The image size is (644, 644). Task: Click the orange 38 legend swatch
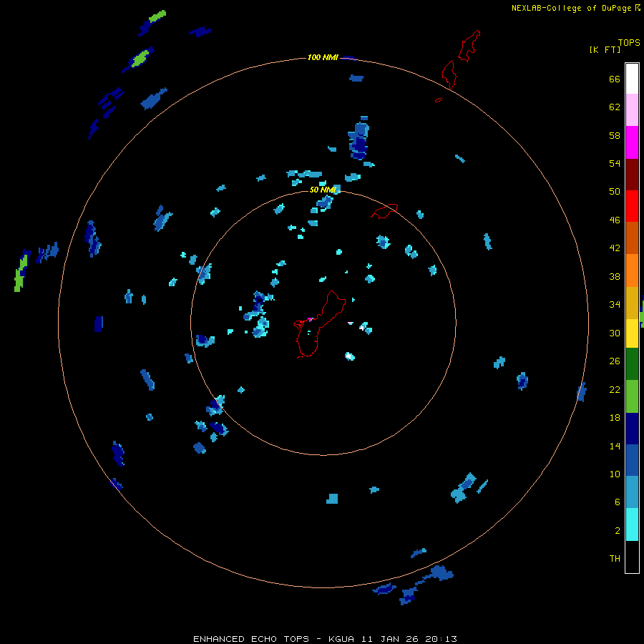pos(632,270)
